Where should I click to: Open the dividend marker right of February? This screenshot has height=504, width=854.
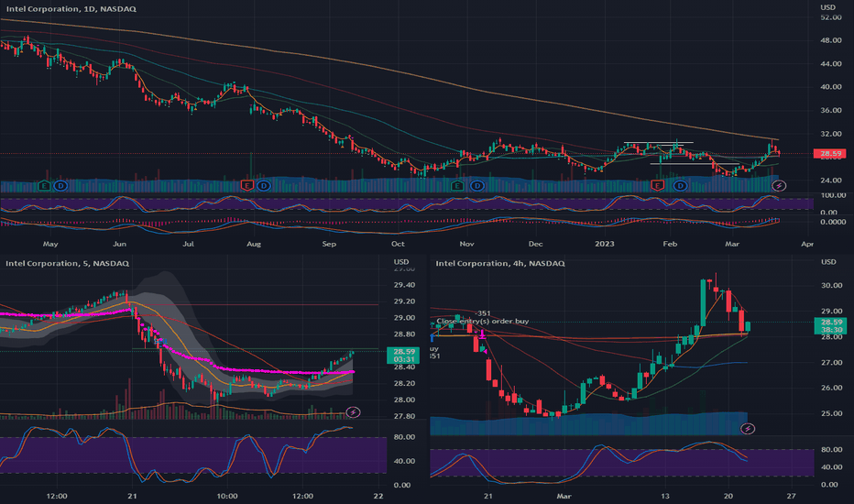coord(680,186)
